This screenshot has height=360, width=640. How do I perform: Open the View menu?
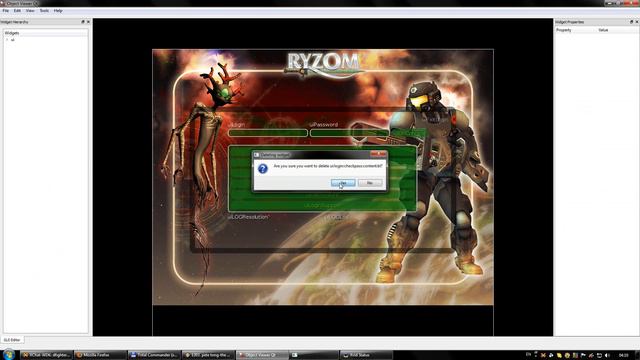30,11
